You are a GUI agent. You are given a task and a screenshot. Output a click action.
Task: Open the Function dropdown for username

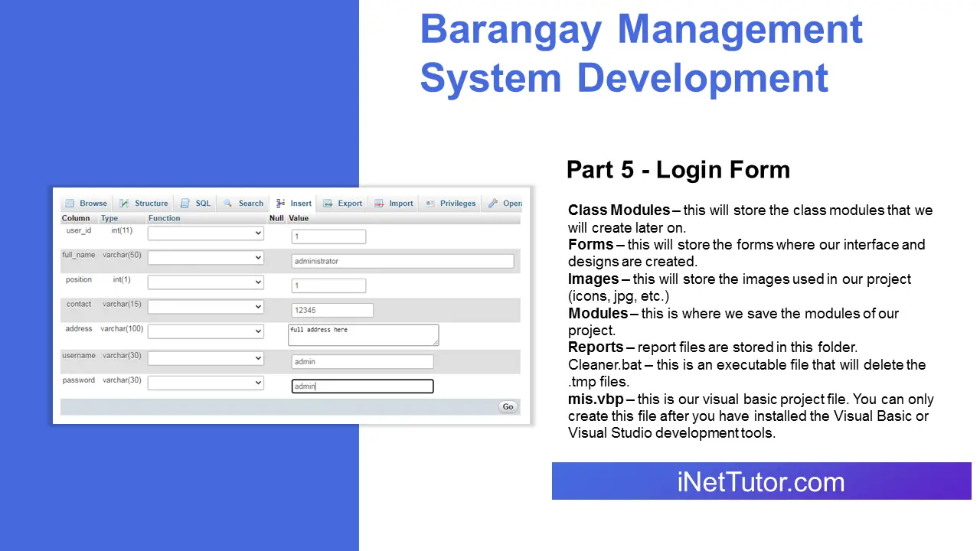(x=205, y=357)
